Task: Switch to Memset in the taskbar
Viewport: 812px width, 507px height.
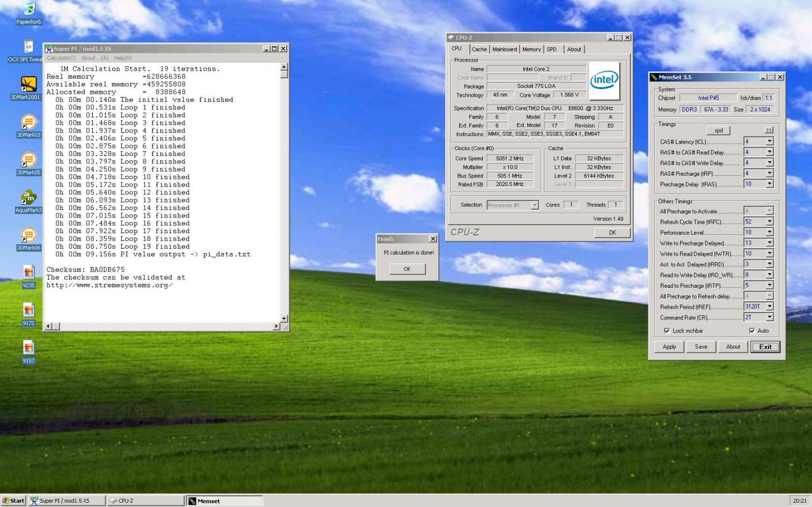Action: tap(225, 501)
